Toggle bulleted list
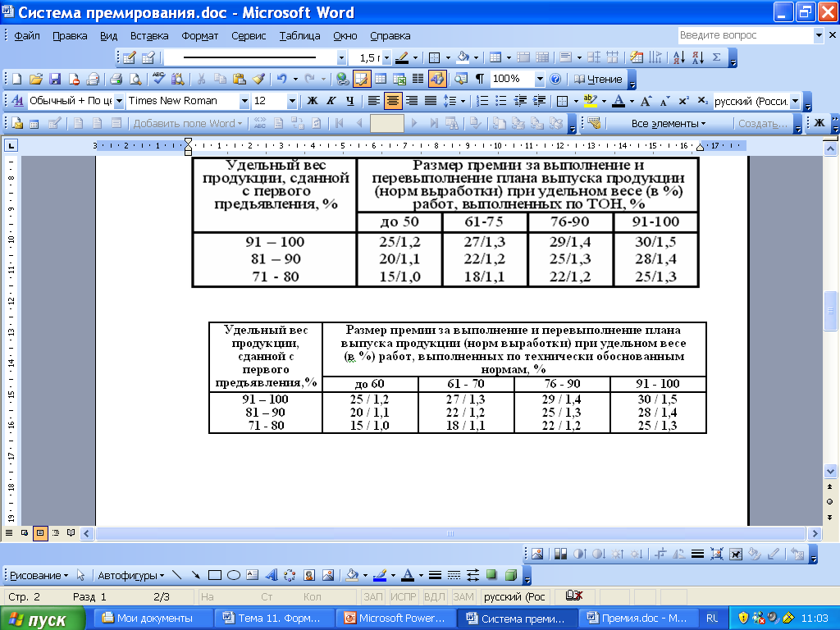The width and height of the screenshot is (840, 630). (x=501, y=101)
